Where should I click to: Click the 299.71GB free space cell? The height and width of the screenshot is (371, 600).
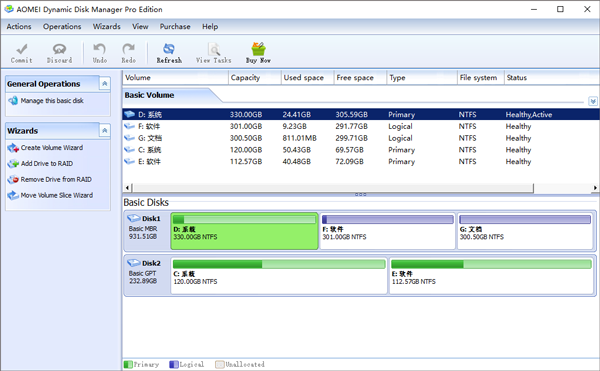click(x=352, y=138)
